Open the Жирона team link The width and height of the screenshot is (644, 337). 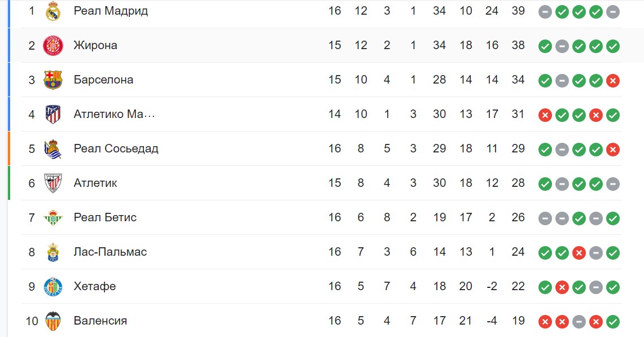point(95,45)
